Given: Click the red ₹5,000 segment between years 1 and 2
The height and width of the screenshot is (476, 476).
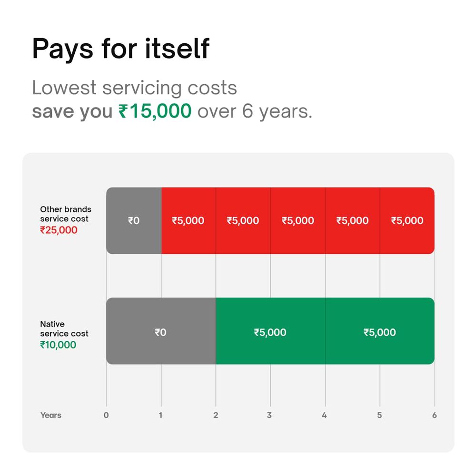Looking at the screenshot, I should (x=188, y=220).
